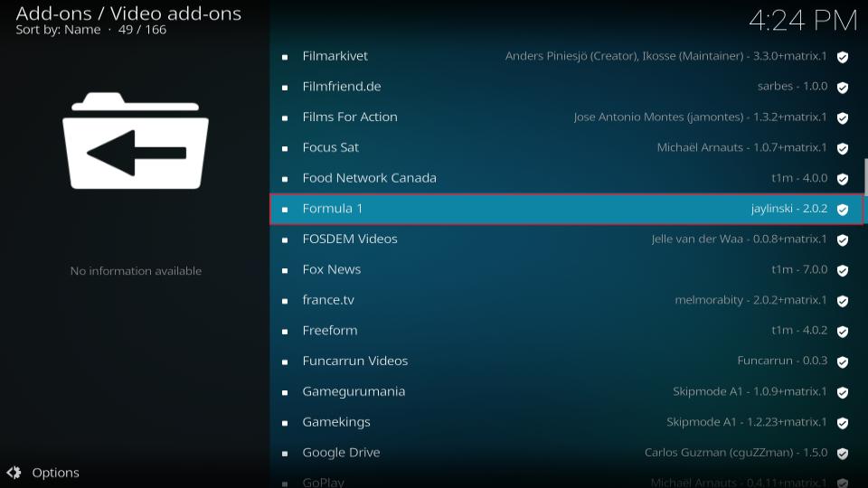
Task: Click the verified shield icon for Gamegurumania
Action: [843, 392]
